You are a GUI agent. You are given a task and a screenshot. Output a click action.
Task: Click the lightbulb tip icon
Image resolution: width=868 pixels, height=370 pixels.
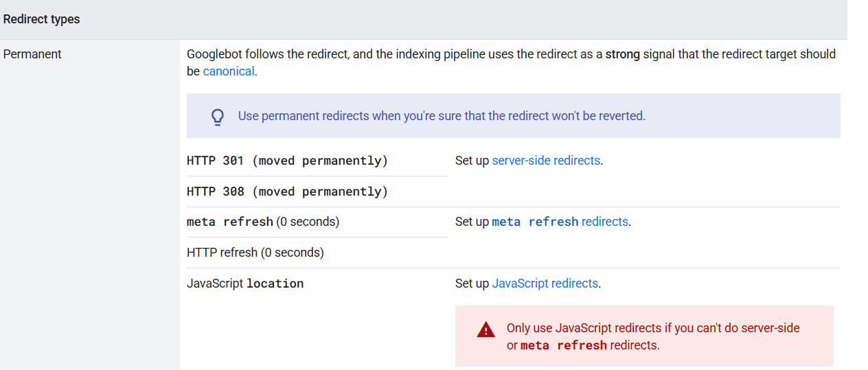point(218,117)
